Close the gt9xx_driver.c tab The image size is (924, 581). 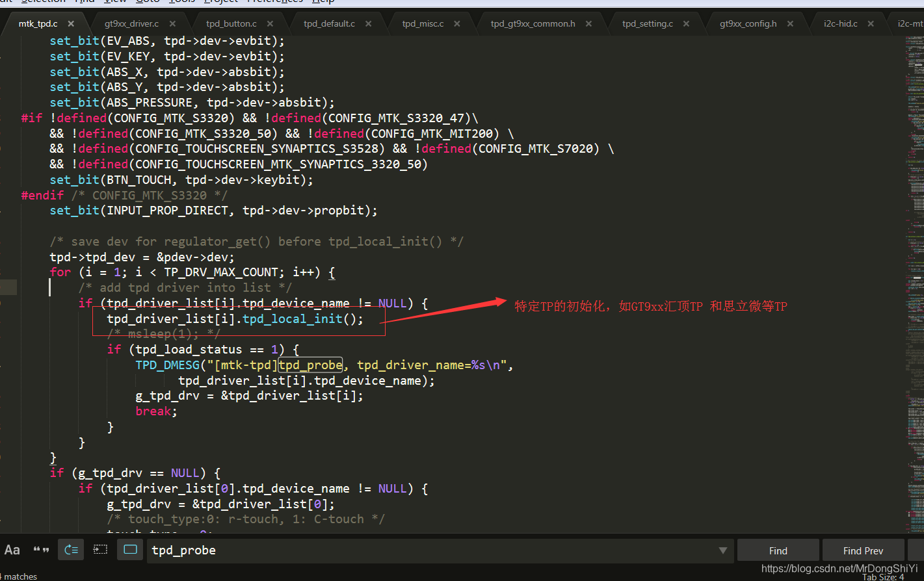click(172, 23)
